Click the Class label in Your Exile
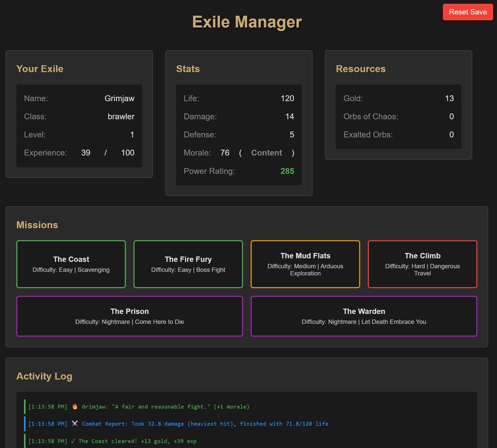497x448 pixels. (35, 117)
